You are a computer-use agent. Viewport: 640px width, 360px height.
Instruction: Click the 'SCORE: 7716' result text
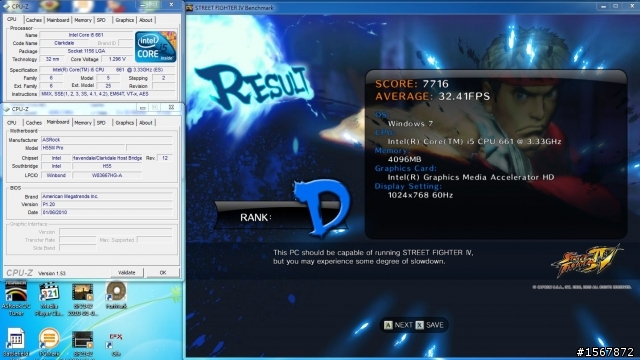click(x=412, y=84)
